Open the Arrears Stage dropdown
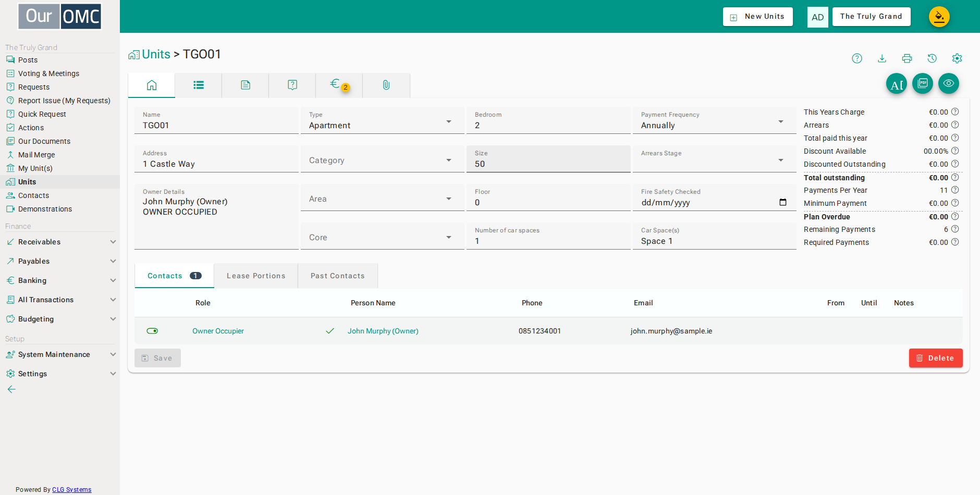Screen dimensions: 980x495 point(714,159)
